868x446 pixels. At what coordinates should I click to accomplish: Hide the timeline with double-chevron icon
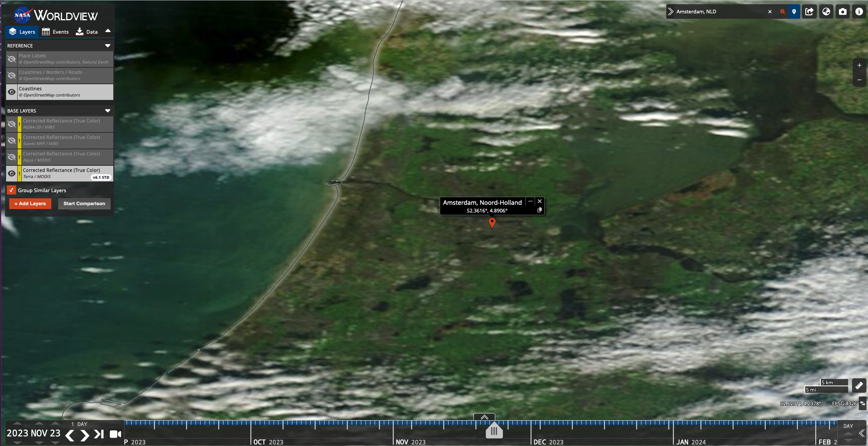tap(861, 433)
